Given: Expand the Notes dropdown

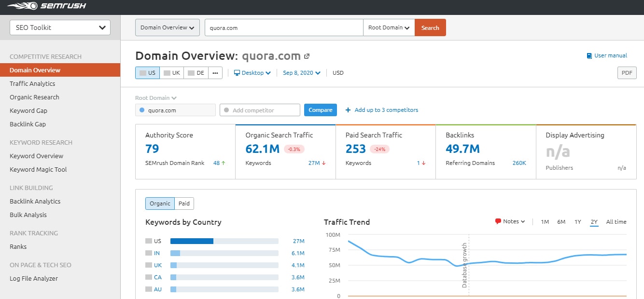Looking at the screenshot, I should (x=510, y=221).
